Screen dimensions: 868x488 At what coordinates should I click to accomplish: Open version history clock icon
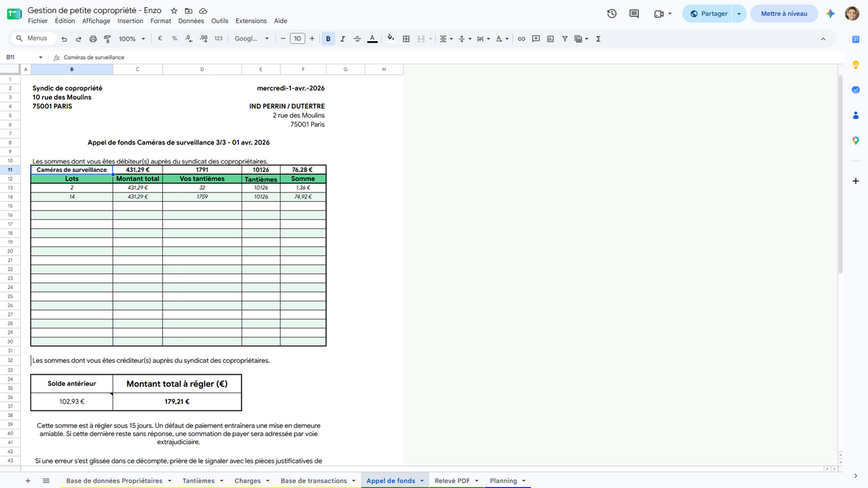612,14
